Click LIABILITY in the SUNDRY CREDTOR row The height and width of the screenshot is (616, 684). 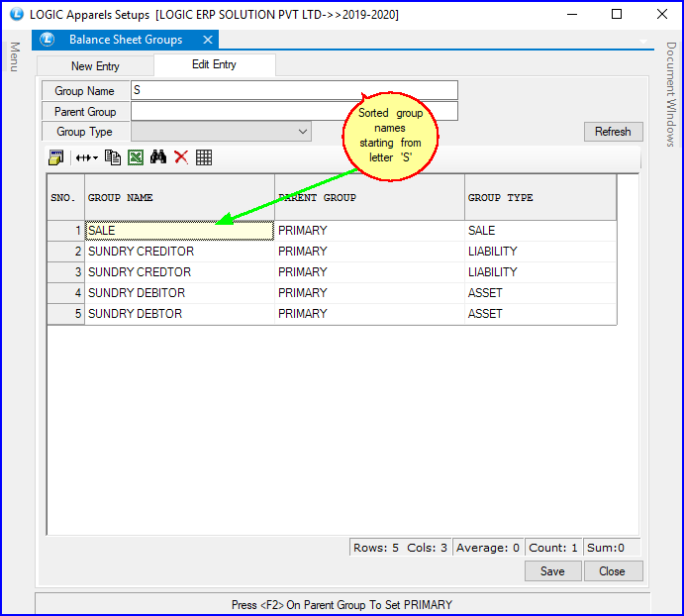(x=540, y=272)
